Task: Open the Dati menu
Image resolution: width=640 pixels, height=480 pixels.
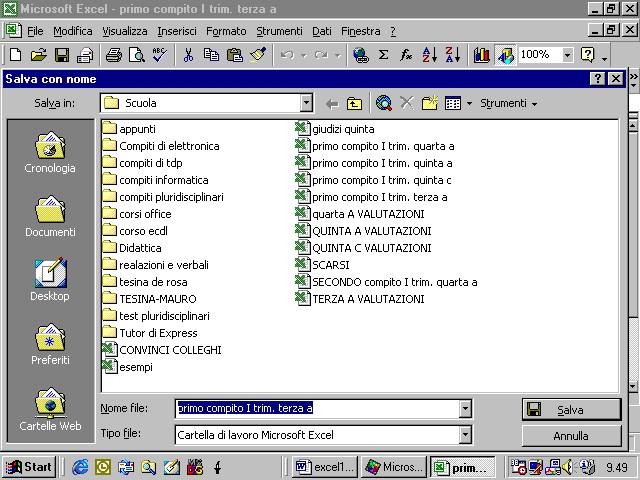Action: click(322, 31)
